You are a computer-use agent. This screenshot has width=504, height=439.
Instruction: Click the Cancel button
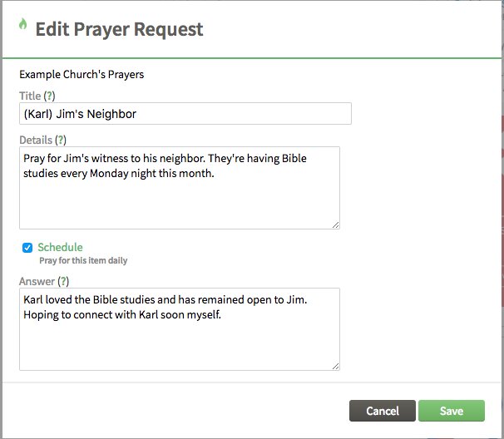click(x=383, y=411)
